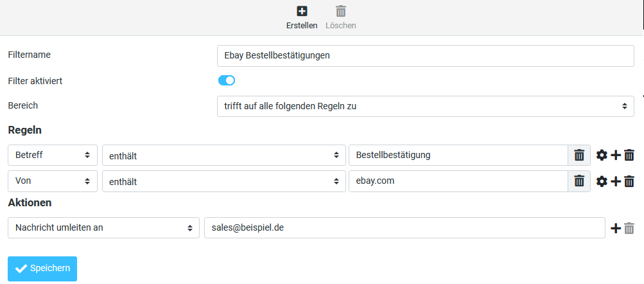Click the sales@beispiel.de address field
The width and height of the screenshot is (644, 284).
click(404, 227)
